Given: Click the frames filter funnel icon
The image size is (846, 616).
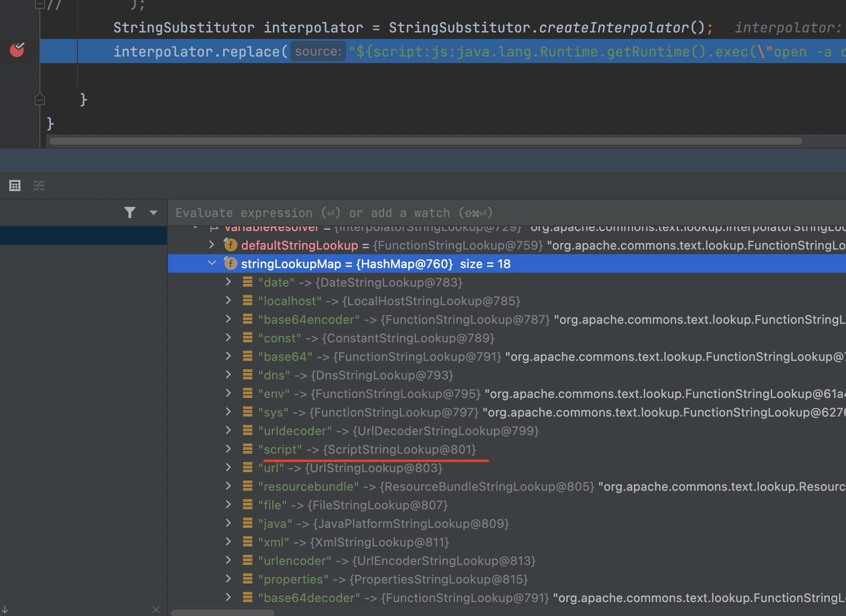Looking at the screenshot, I should [130, 212].
